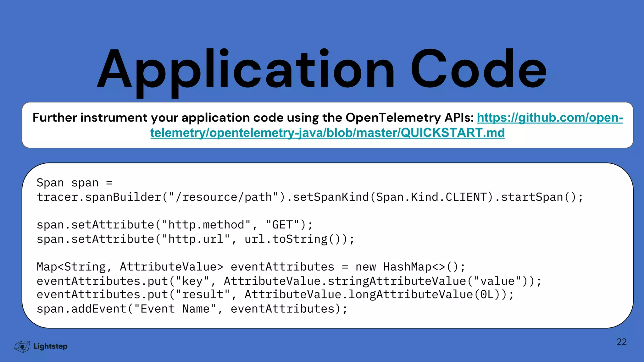
Task: Click 'new HashMap<>()' in the code
Action: (x=406, y=267)
